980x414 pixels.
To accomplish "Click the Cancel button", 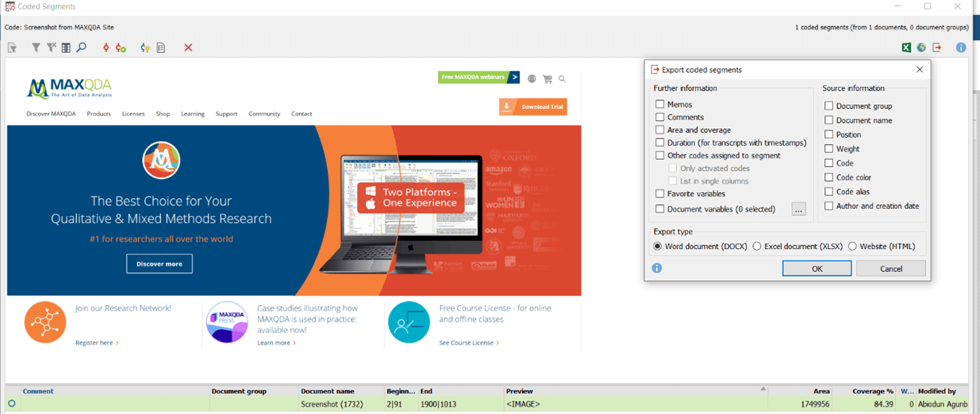I will tap(891, 269).
